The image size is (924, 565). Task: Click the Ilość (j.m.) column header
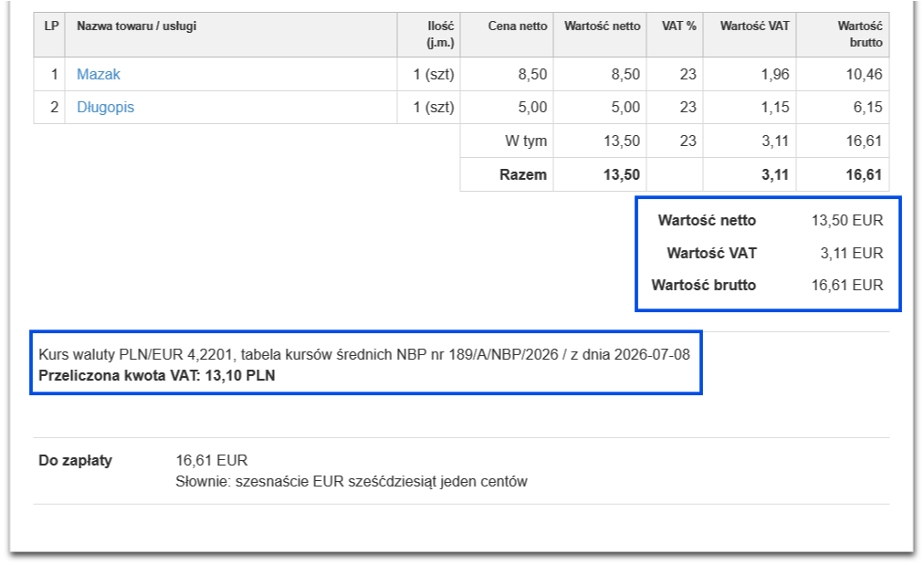point(440,34)
